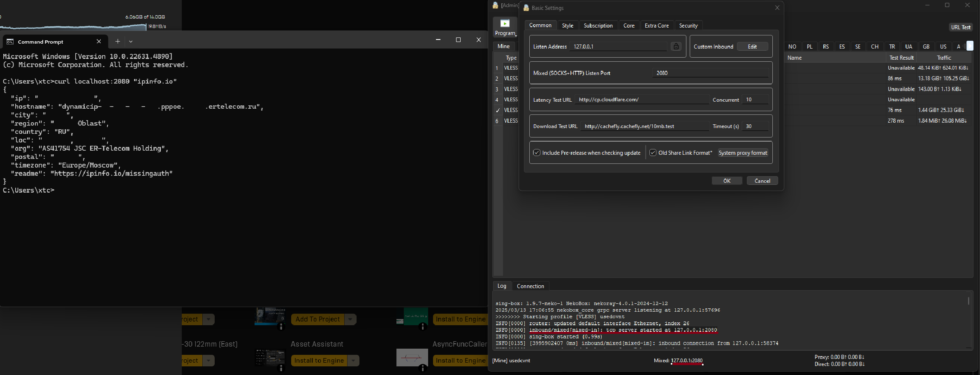Select the CH group tab
980x375 pixels.
point(875,47)
